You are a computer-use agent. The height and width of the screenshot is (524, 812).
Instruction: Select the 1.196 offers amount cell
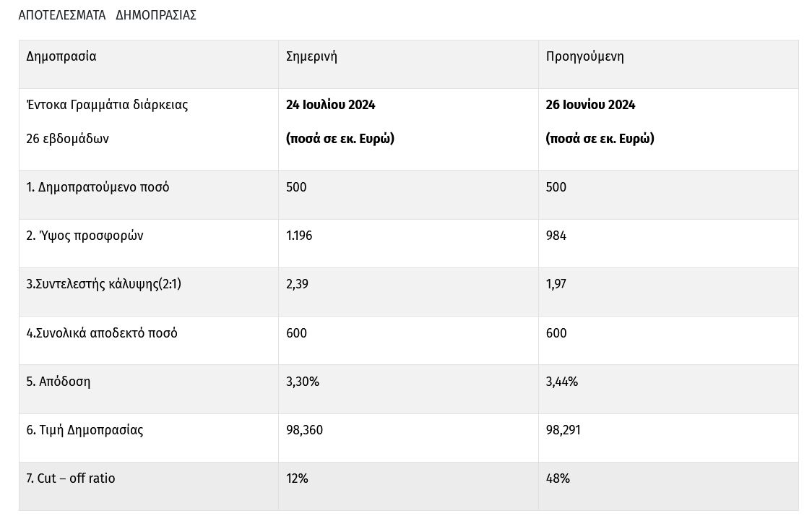pyautogui.click(x=299, y=236)
